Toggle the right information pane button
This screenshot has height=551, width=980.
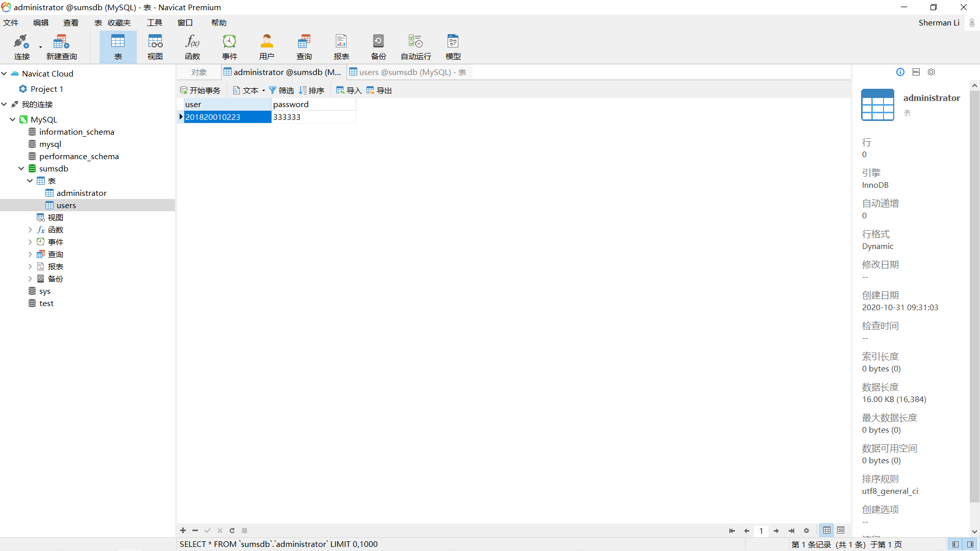pos(970,544)
